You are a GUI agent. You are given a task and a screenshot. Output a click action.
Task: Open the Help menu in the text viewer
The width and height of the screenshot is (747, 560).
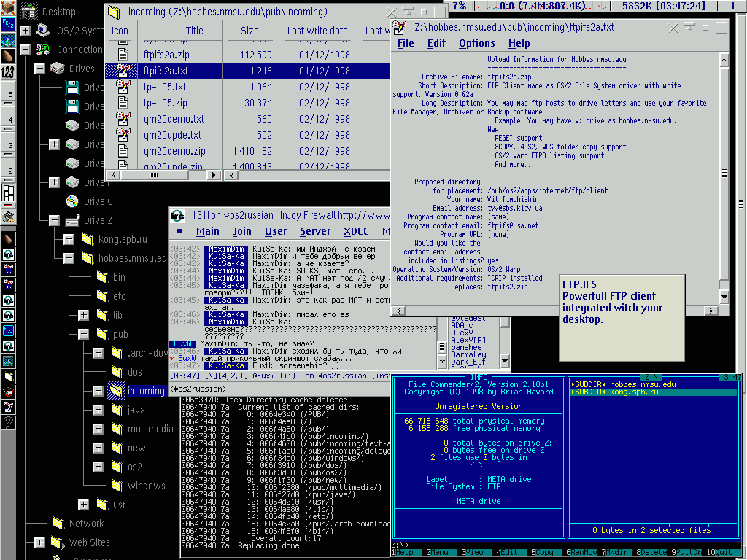(519, 43)
